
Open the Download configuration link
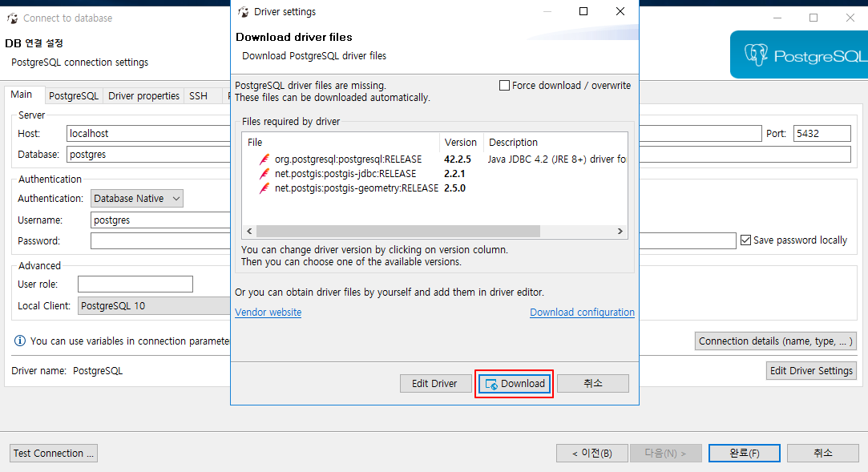point(583,312)
